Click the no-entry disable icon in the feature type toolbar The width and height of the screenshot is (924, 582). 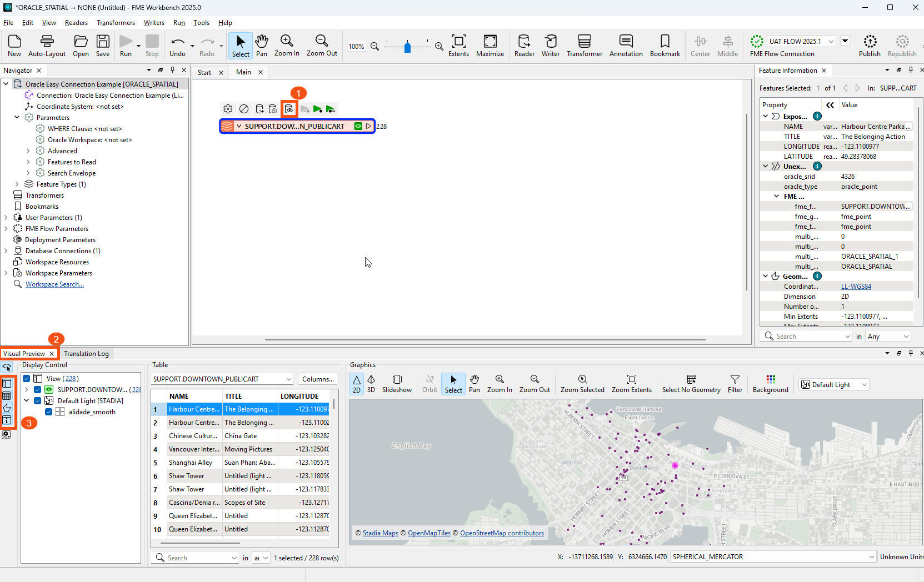pyautogui.click(x=244, y=109)
